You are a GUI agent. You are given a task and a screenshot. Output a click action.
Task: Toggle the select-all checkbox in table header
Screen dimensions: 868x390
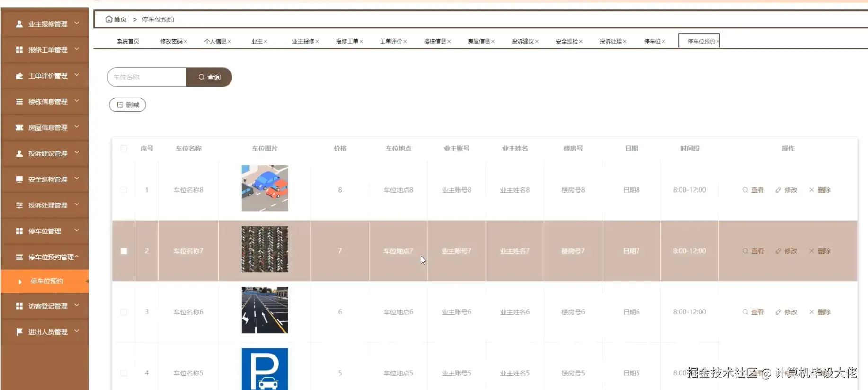click(x=124, y=148)
